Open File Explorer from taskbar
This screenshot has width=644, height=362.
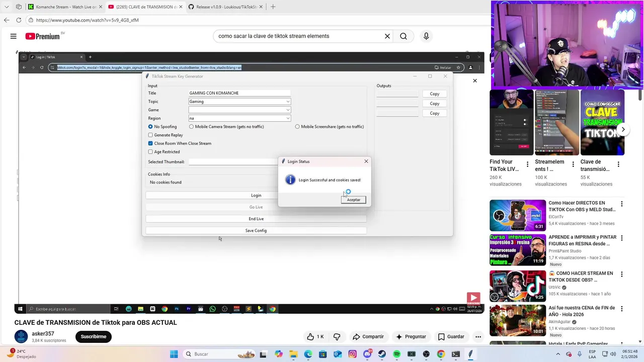pyautogui.click(x=293, y=354)
